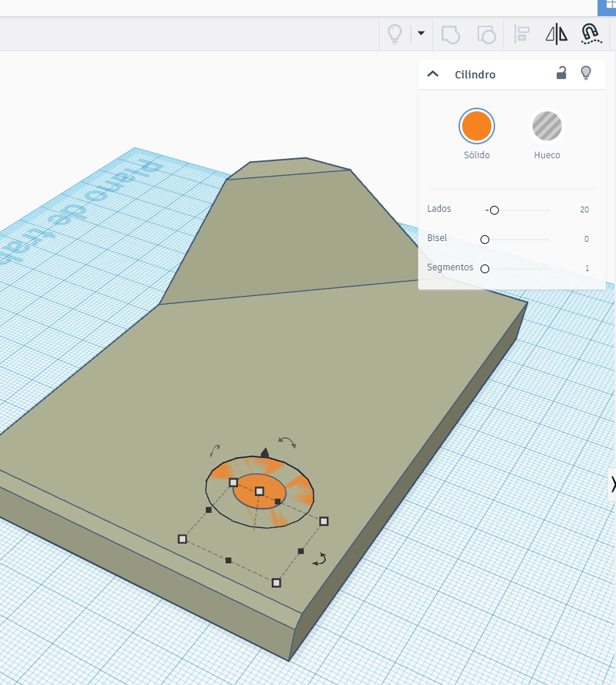Click the rotation arrow handle near box corner
This screenshot has height=685, width=616.
point(319,560)
